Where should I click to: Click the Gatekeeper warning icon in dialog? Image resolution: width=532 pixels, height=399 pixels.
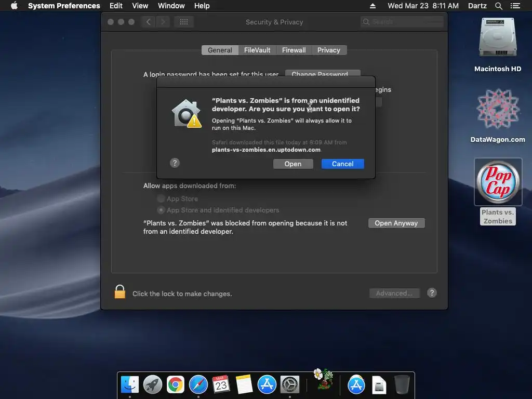pyautogui.click(x=187, y=114)
